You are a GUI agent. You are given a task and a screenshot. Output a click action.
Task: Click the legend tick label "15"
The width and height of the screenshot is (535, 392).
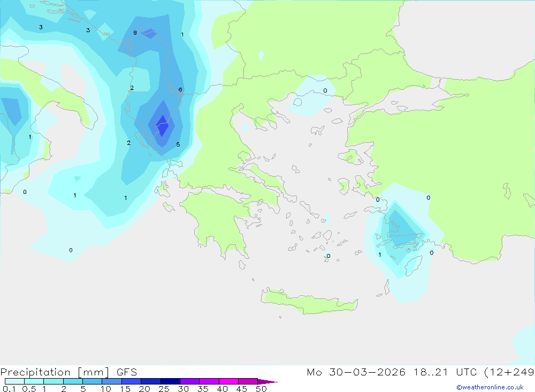click(125, 389)
